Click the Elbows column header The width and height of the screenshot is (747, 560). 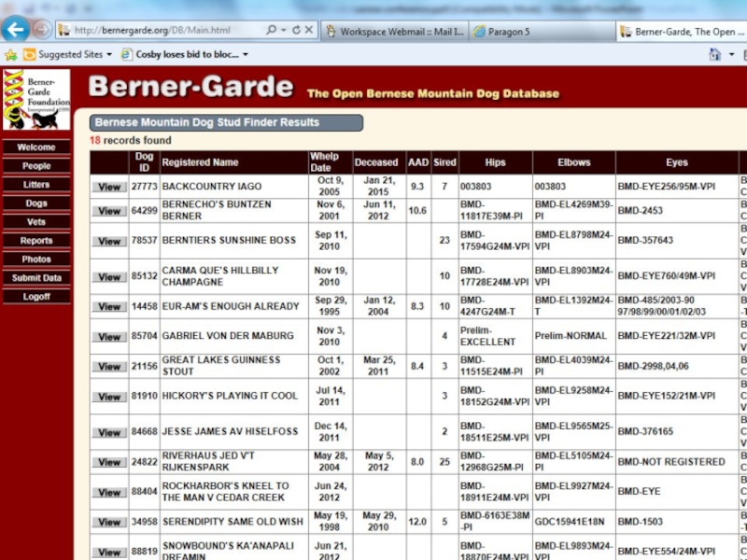[x=574, y=162]
